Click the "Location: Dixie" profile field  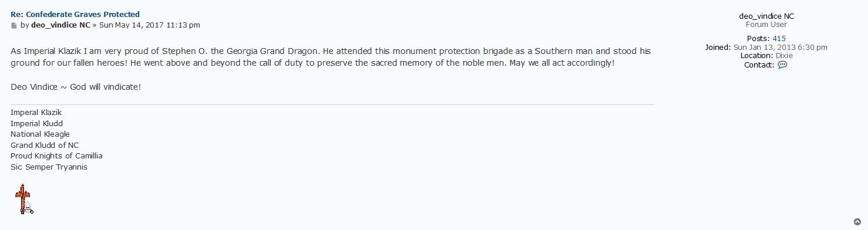[766, 56]
